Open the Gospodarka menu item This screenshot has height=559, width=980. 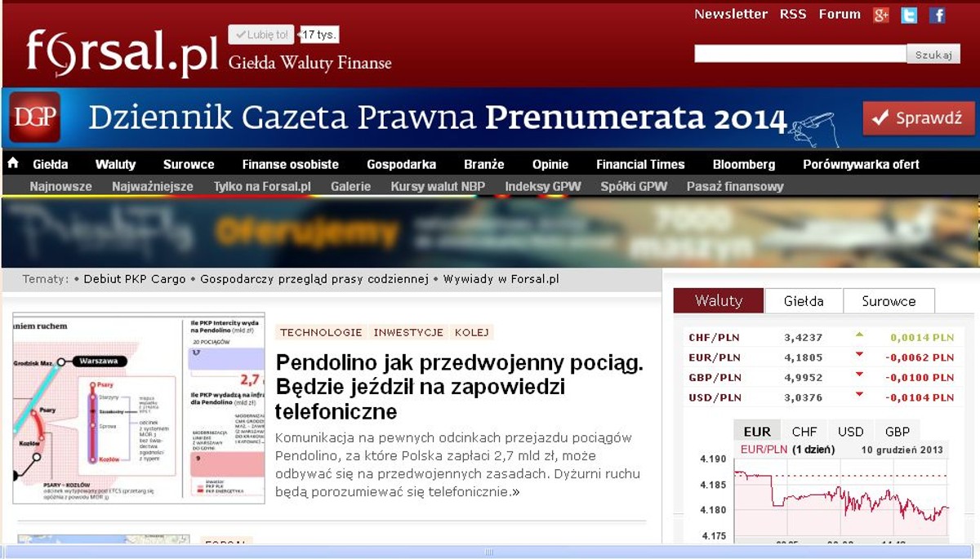pyautogui.click(x=401, y=164)
